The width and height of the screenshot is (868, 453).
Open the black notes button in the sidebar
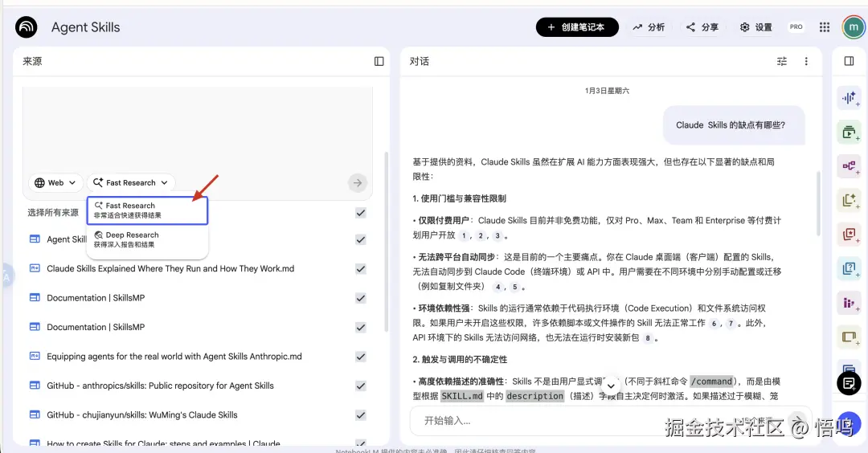(849, 383)
